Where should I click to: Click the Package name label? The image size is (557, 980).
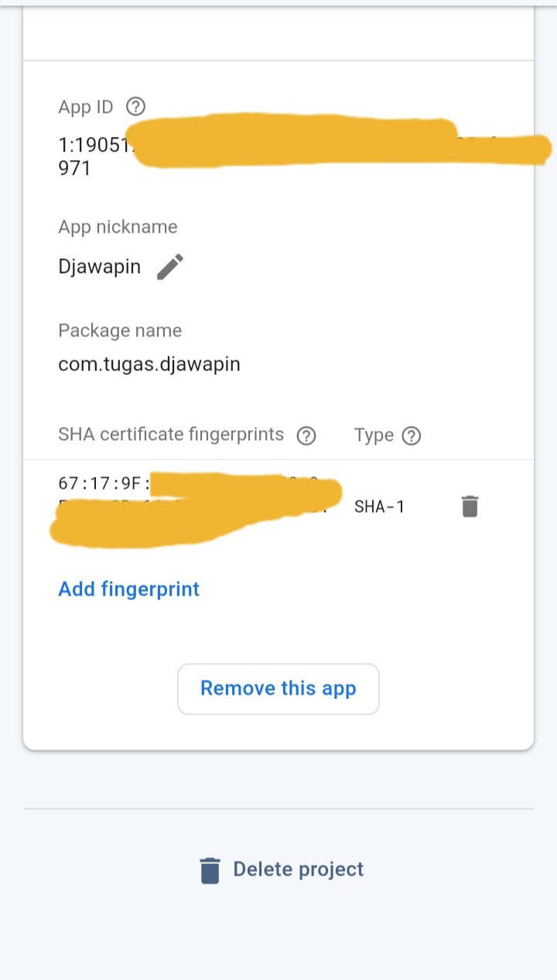point(120,330)
